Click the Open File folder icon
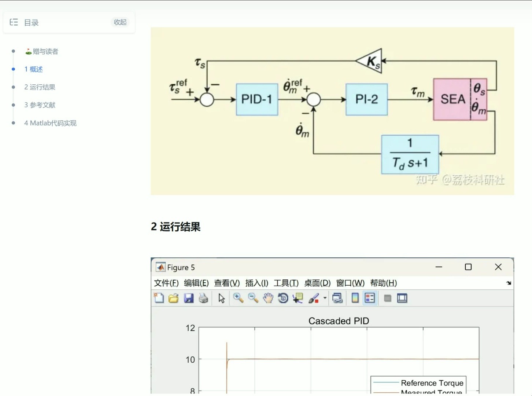532x396 pixels. point(174,298)
